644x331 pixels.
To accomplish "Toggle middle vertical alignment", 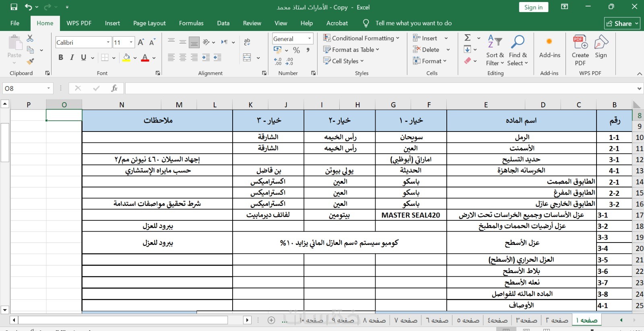I will tap(183, 42).
